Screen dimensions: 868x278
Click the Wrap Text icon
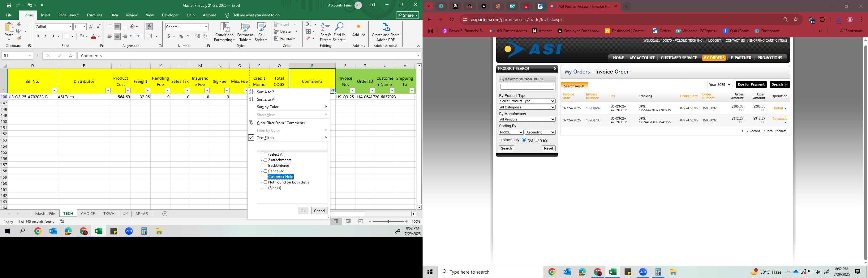point(149,27)
